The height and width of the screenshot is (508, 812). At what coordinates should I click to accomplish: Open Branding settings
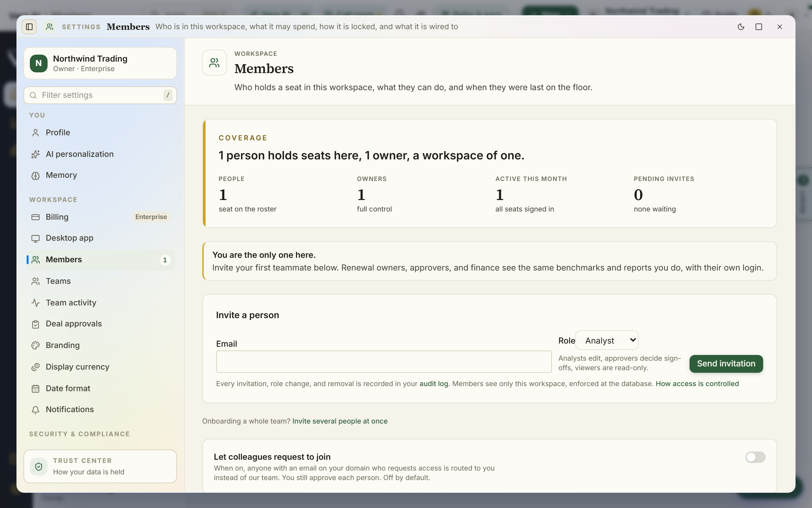click(x=101, y=345)
